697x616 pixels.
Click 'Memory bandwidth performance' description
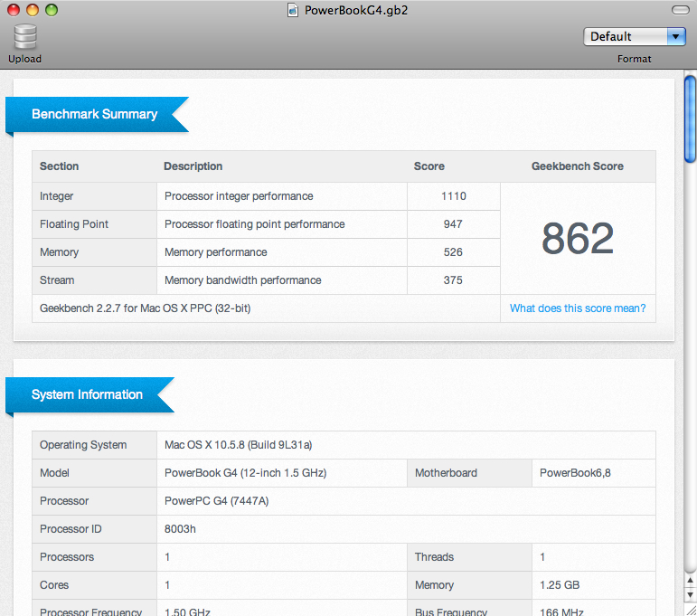242,280
